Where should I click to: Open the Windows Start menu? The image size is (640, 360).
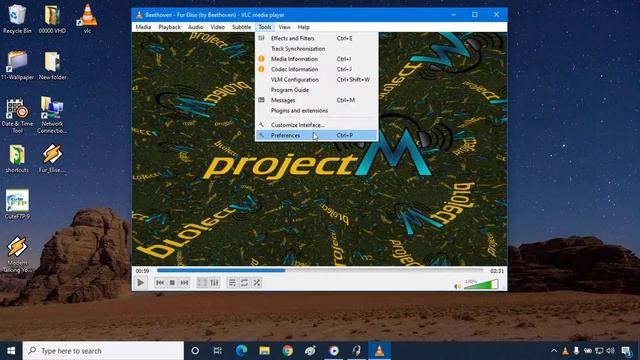tap(11, 351)
